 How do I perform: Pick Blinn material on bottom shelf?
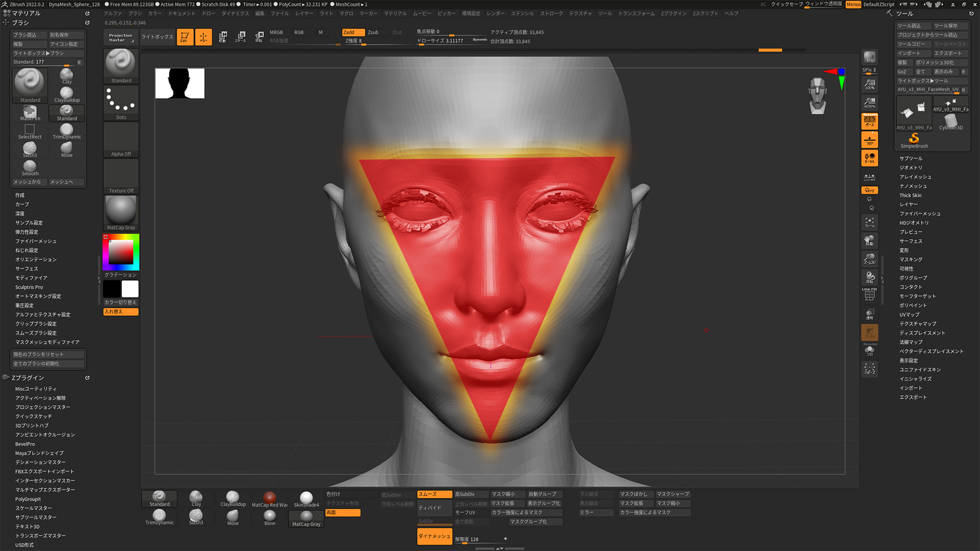click(x=269, y=518)
